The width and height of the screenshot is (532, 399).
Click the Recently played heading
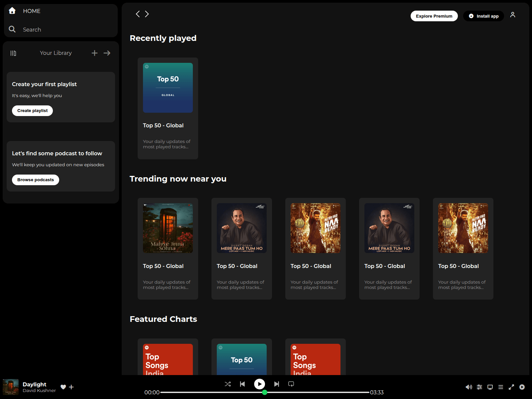163,38
